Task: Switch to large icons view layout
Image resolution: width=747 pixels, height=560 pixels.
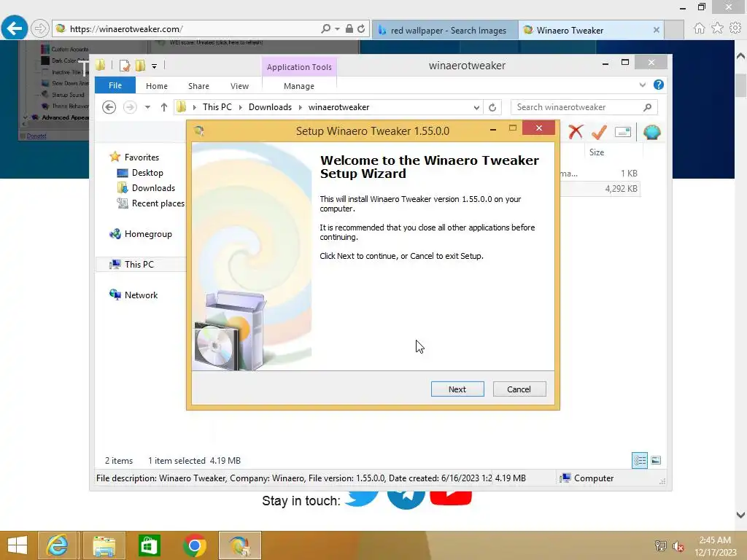Action: [656, 460]
